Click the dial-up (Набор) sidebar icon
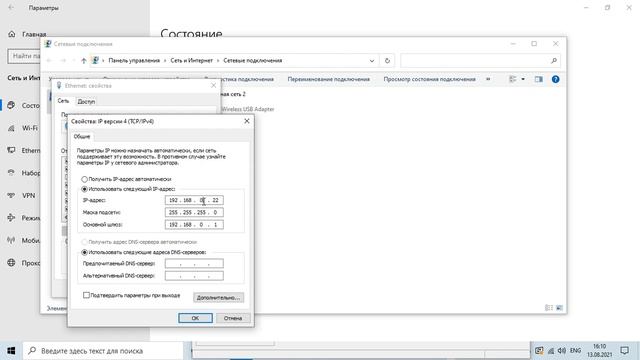This screenshot has width=640, height=360. point(11,173)
